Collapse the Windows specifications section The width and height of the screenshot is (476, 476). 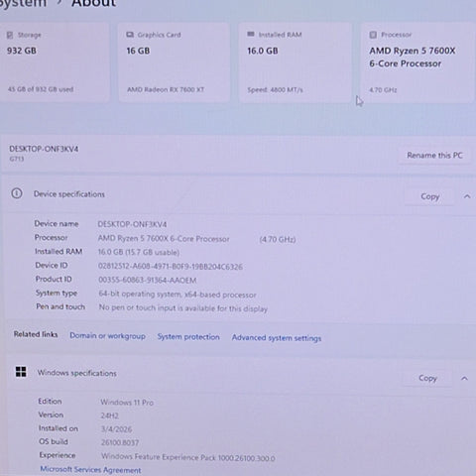coord(464,379)
